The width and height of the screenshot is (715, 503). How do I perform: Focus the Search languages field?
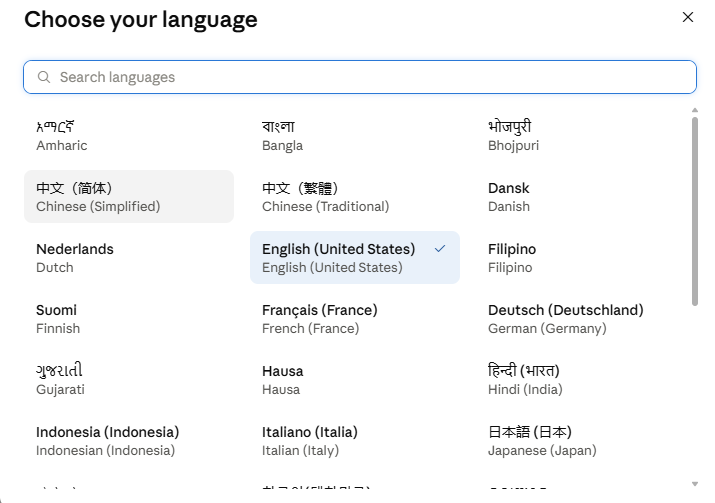point(360,77)
